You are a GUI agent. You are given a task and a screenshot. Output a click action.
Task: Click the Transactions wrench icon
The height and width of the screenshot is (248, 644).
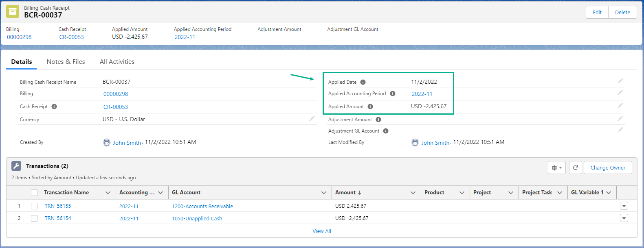click(16, 166)
